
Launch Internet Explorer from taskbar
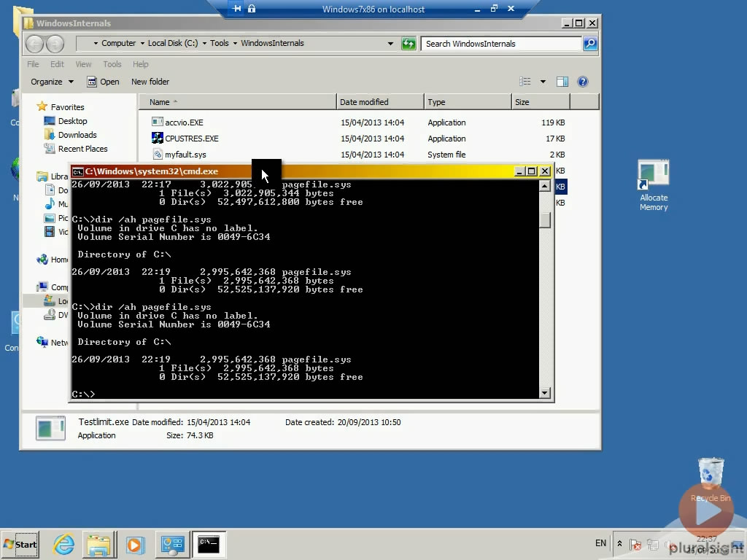63,544
